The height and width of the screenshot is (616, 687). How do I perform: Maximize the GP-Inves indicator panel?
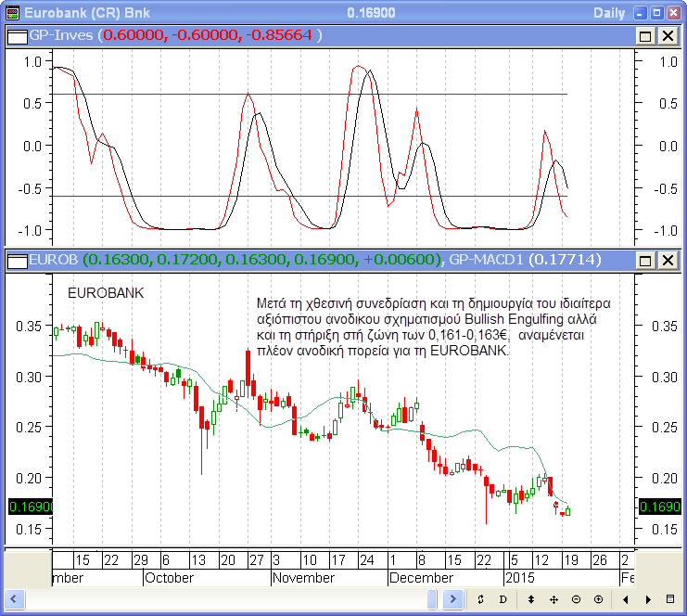click(645, 36)
